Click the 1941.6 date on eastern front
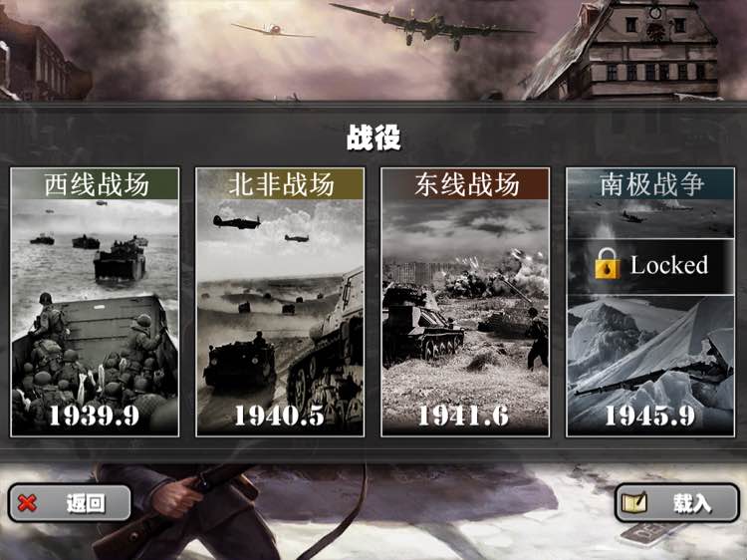This screenshot has width=747, height=560. click(463, 416)
